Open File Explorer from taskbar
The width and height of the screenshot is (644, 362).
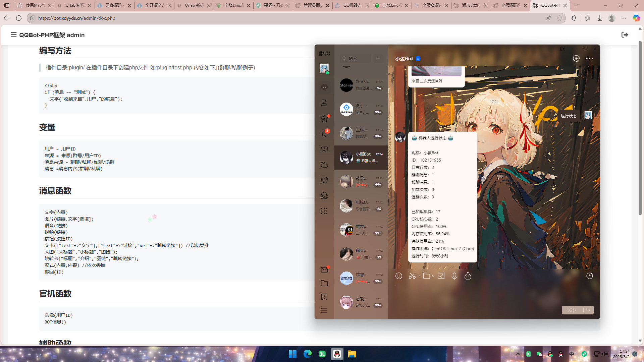point(352,354)
